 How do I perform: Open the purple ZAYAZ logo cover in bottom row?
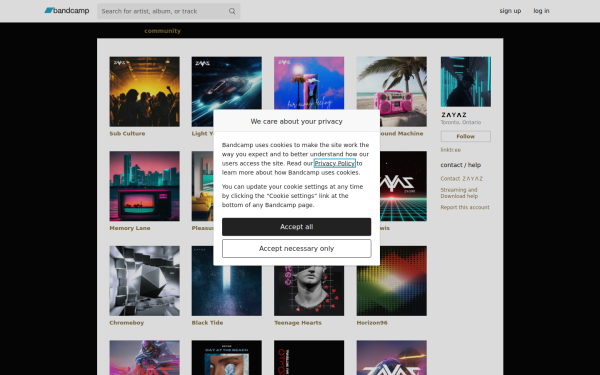tap(391, 358)
